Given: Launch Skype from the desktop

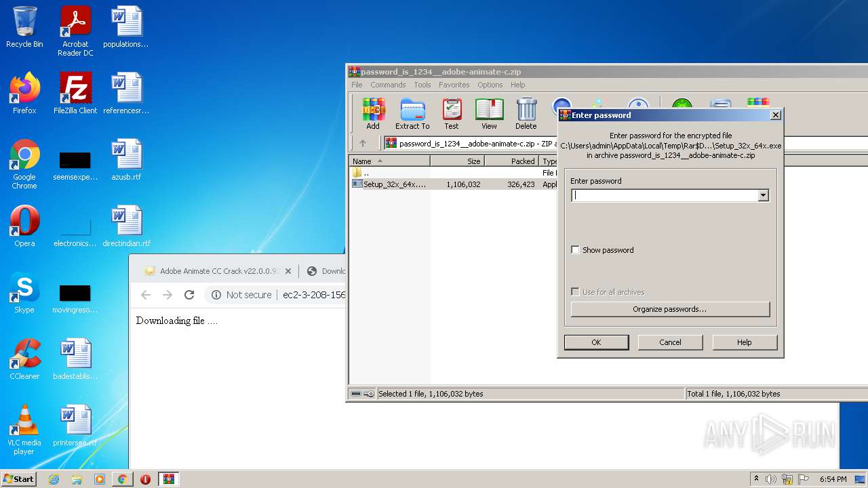Looking at the screenshot, I should (24, 293).
